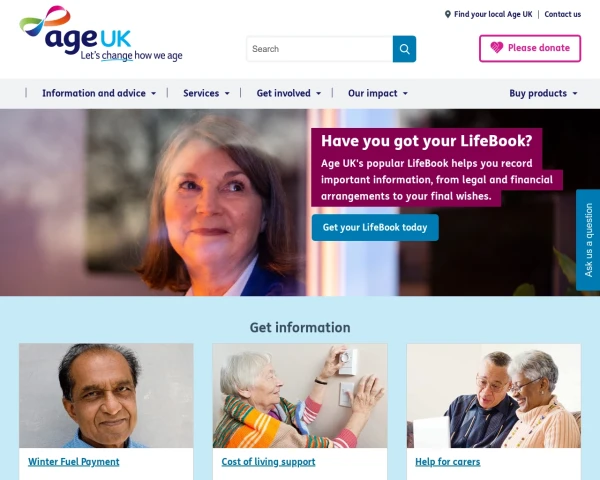This screenshot has width=600, height=480.
Task: Open the Our impact menu
Action: pos(378,93)
